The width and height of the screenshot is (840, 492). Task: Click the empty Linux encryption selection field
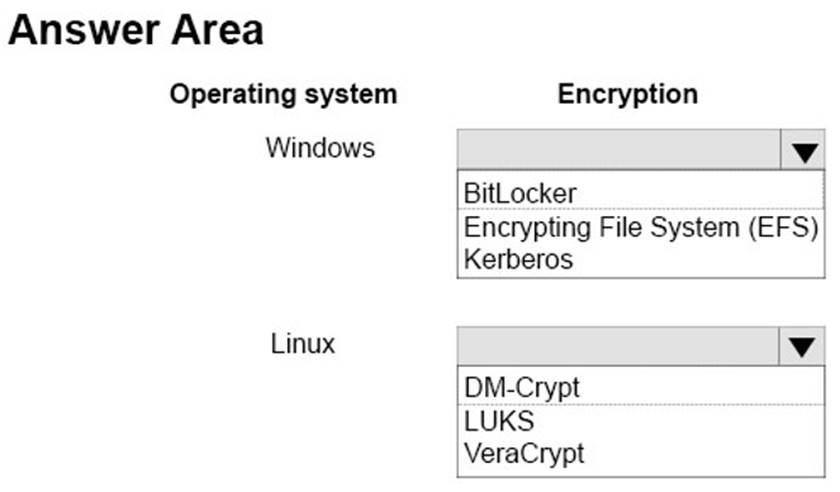pyautogui.click(x=618, y=347)
